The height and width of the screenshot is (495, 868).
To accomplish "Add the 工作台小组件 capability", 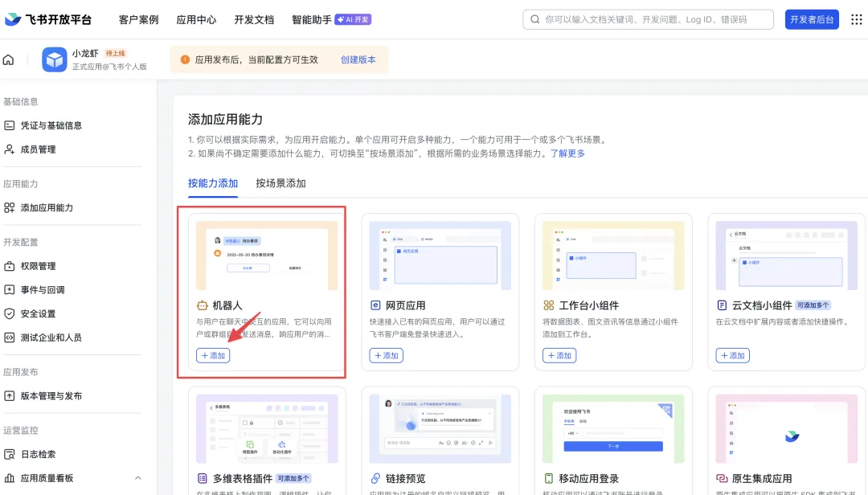I will 559,355.
